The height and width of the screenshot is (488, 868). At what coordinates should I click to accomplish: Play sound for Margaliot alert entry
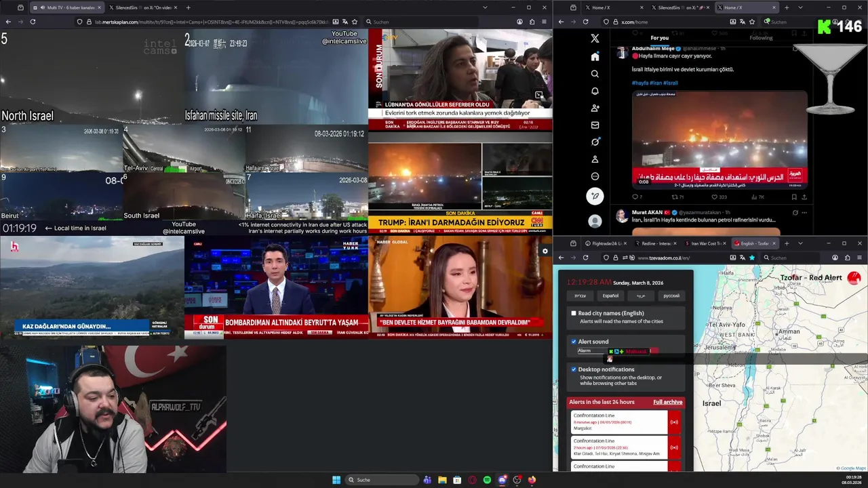pyautogui.click(x=674, y=422)
